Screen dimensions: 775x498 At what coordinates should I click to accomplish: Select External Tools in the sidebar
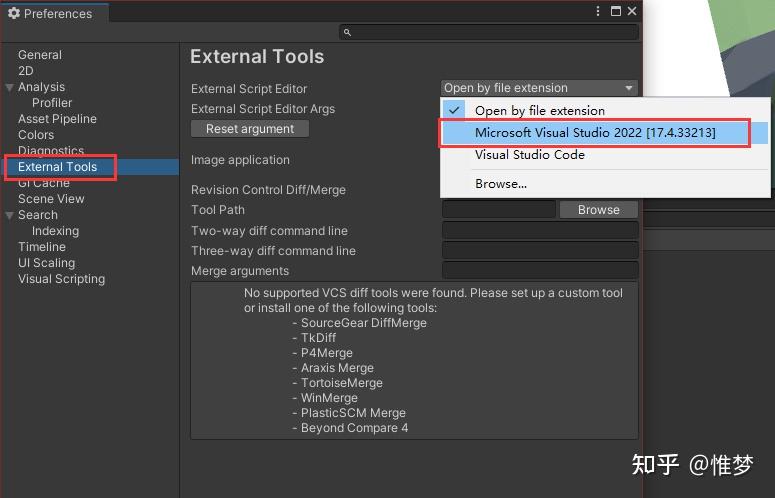[x=57, y=167]
